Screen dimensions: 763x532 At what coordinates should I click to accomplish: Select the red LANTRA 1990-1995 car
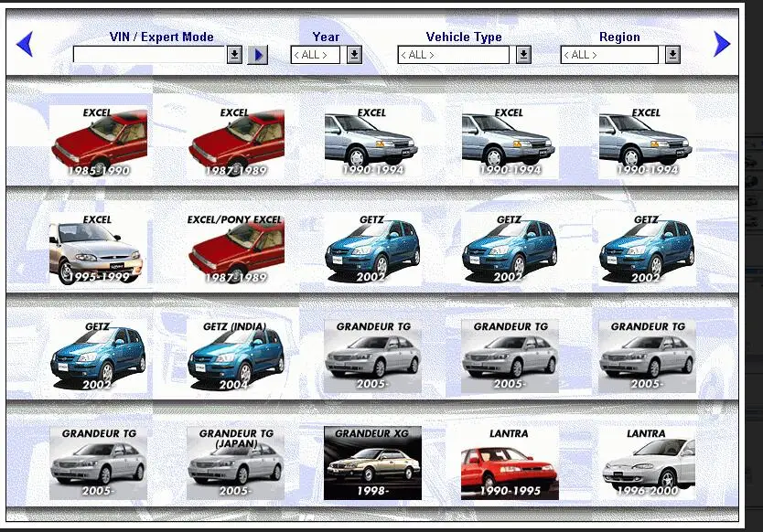tap(510, 463)
